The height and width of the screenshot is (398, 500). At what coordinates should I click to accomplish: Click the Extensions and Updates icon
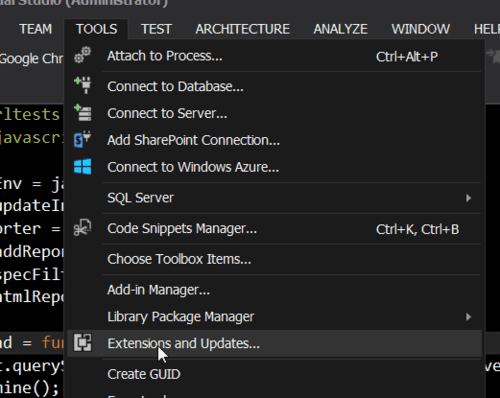click(x=82, y=342)
